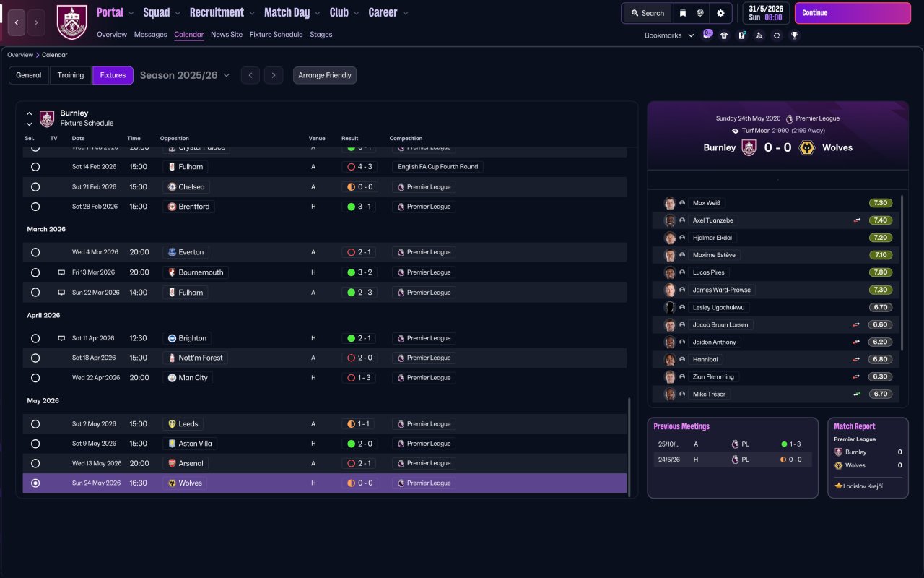The width and height of the screenshot is (924, 578).
Task: Click the trophy icon in bookmarks bar
Action: [x=794, y=35]
